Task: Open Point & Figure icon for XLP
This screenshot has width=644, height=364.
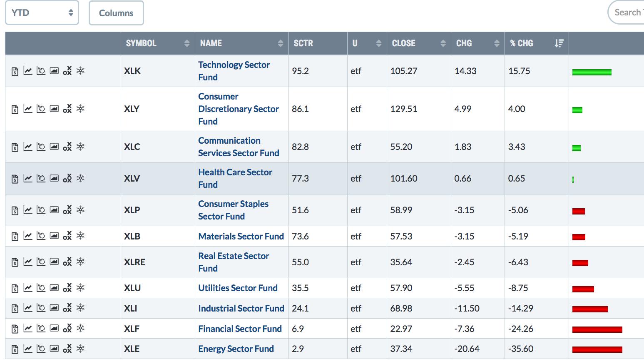Action: (x=67, y=210)
